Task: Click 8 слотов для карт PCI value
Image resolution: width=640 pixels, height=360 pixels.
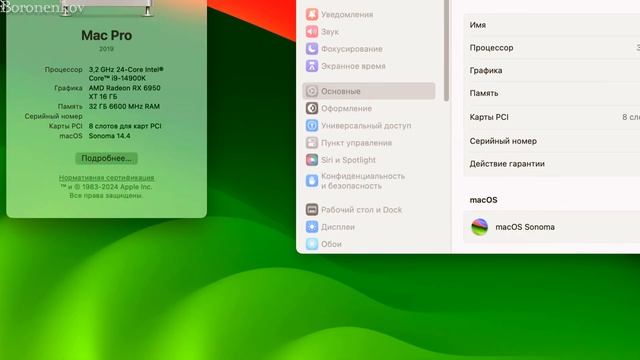Action: tap(125, 126)
